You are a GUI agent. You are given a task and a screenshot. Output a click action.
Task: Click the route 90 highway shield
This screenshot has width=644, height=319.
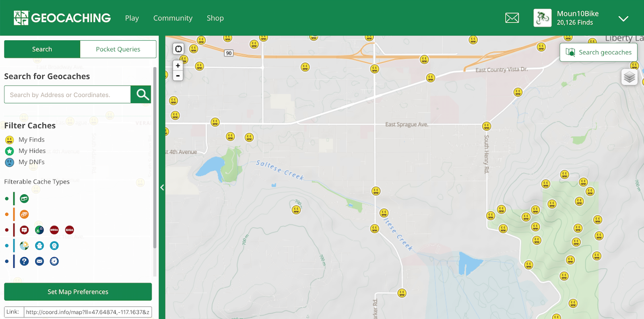coord(229,53)
